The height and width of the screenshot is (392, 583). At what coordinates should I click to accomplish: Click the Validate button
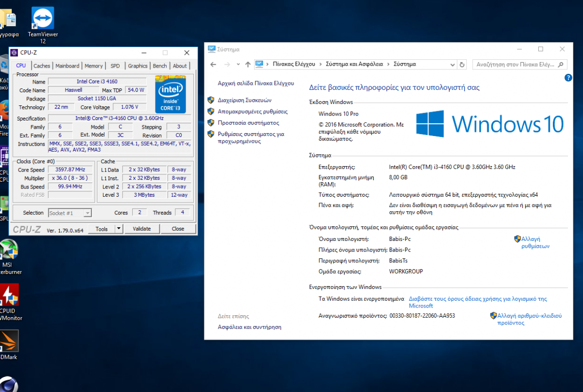point(142,229)
